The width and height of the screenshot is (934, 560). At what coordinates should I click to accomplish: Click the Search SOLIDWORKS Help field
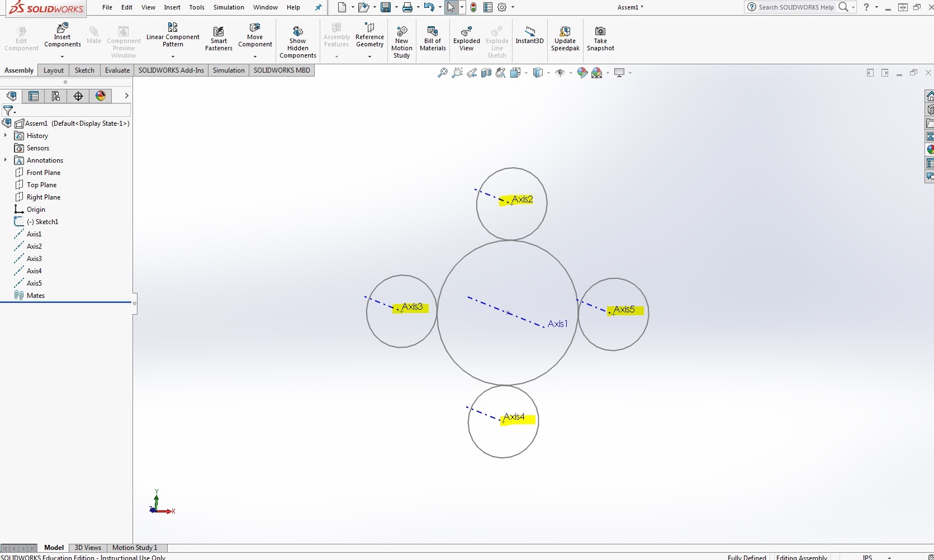(796, 7)
